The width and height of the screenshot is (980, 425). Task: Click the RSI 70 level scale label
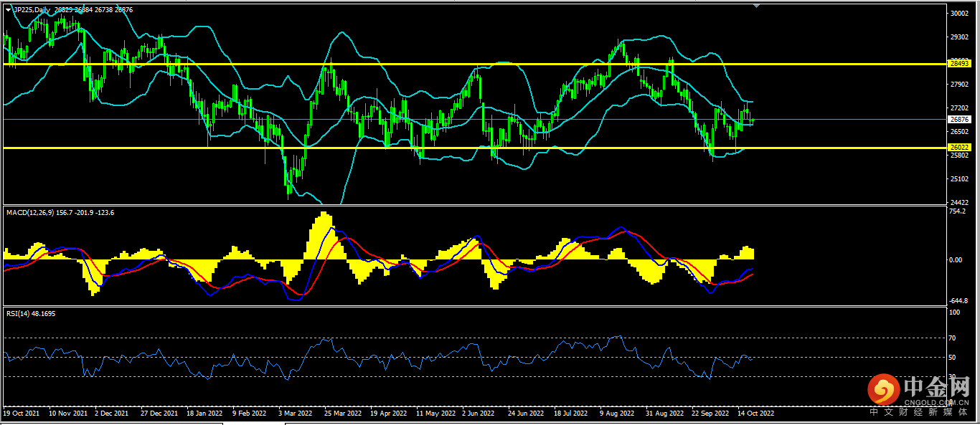point(952,338)
